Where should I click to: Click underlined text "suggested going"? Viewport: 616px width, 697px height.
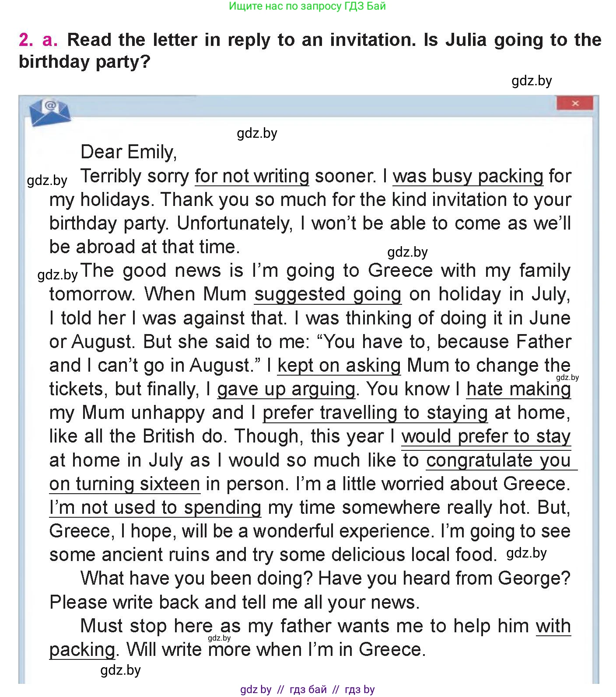[328, 294]
